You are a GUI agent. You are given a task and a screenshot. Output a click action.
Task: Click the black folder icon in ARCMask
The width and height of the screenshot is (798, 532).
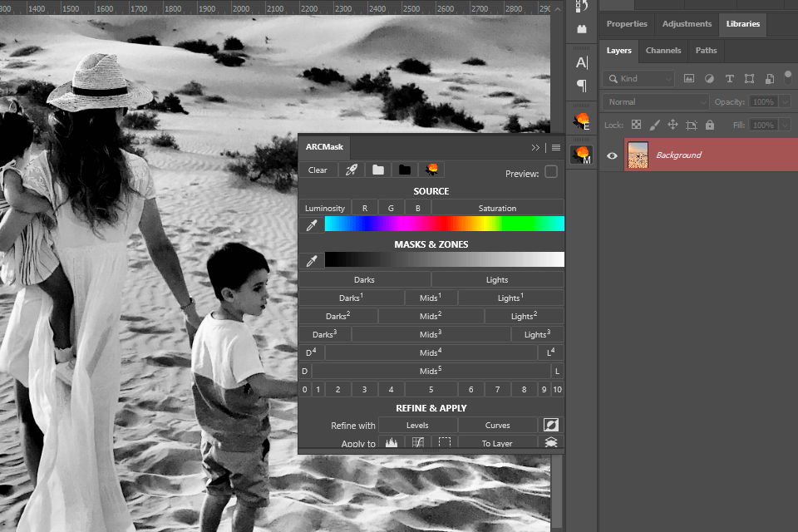point(405,170)
